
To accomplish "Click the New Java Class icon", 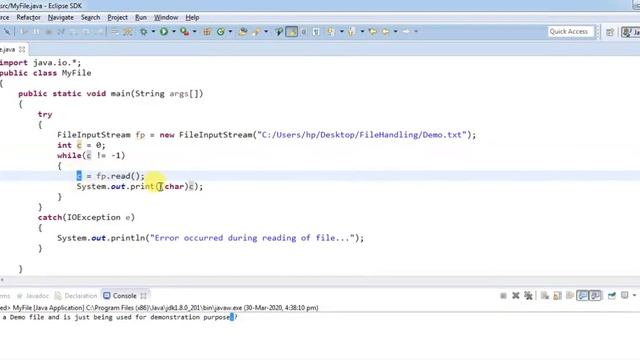I will 221,31.
